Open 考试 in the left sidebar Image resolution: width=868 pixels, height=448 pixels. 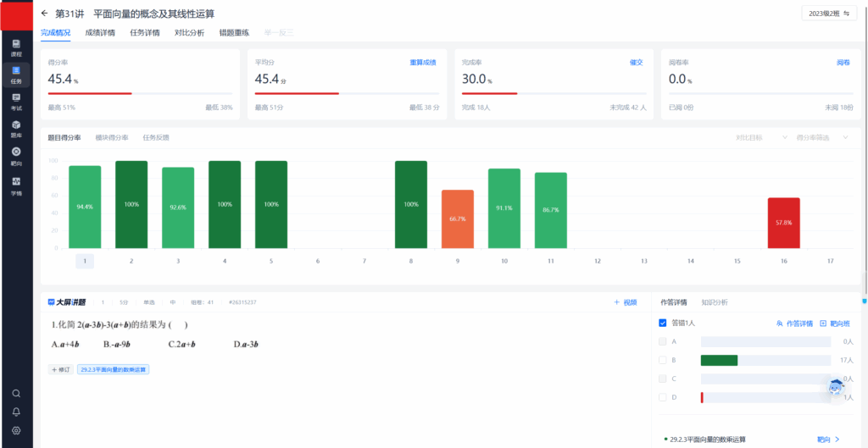pyautogui.click(x=16, y=102)
